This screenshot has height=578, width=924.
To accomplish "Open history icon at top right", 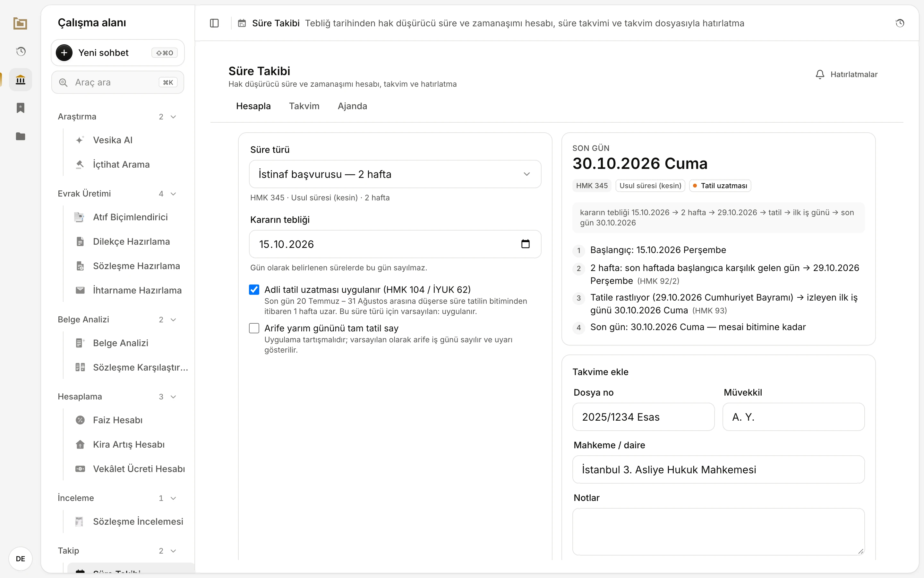I will pos(900,23).
